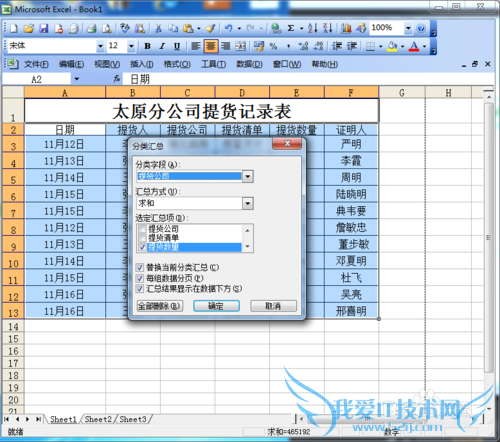Activate the Format Painter brush
Image resolution: width=500 pixels, height=442 pixels.
click(x=210, y=28)
